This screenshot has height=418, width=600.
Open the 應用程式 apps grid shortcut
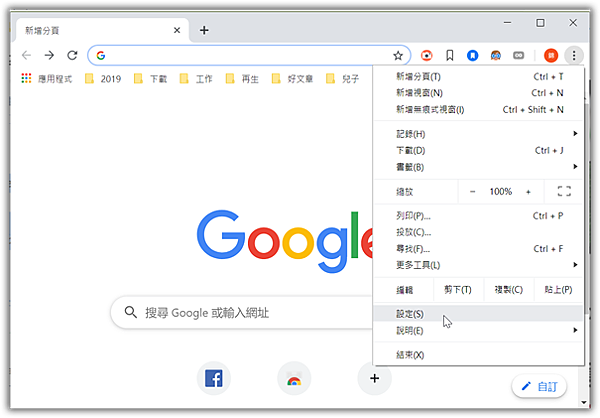pyautogui.click(x=47, y=79)
